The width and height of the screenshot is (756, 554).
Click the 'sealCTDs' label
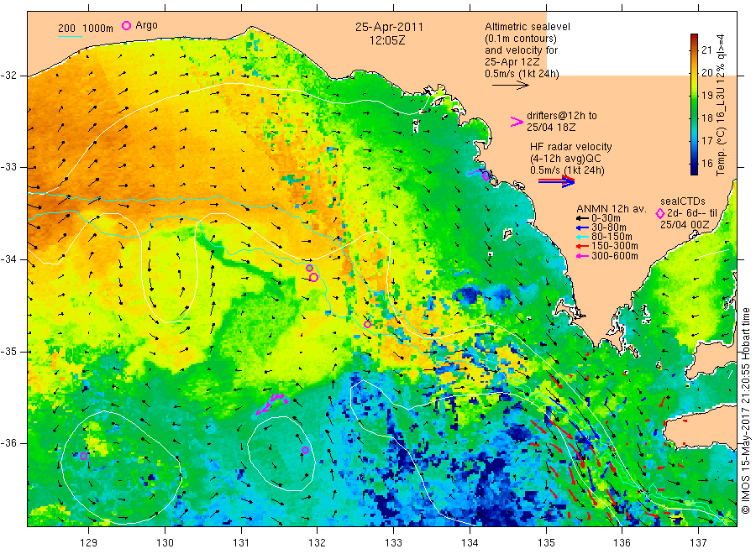tap(683, 201)
